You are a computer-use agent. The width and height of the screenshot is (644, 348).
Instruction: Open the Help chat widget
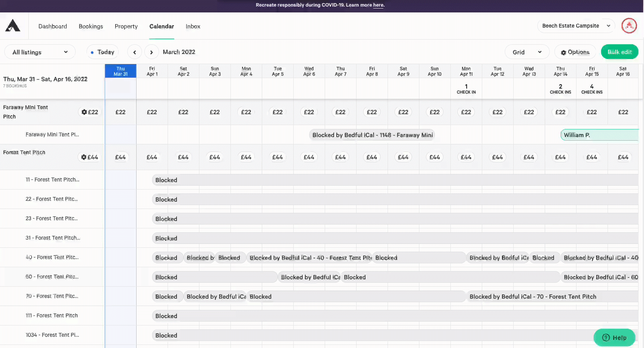point(614,338)
